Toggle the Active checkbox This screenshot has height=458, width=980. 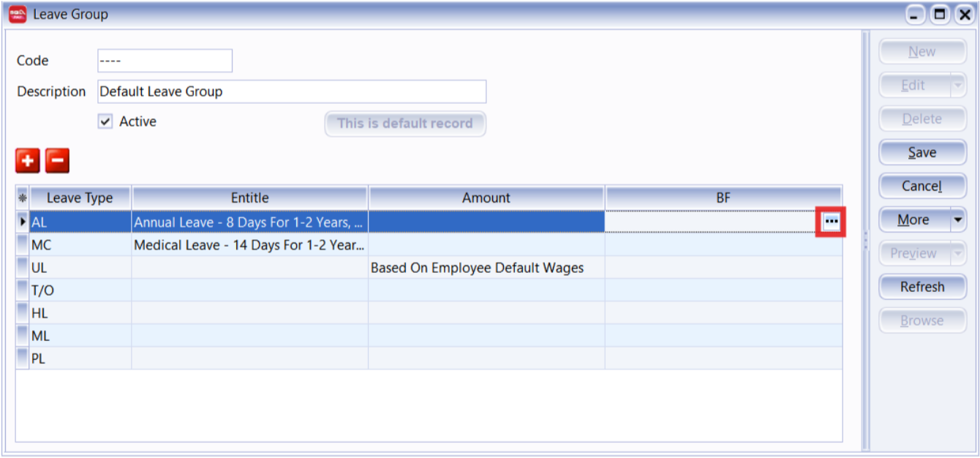click(x=105, y=122)
